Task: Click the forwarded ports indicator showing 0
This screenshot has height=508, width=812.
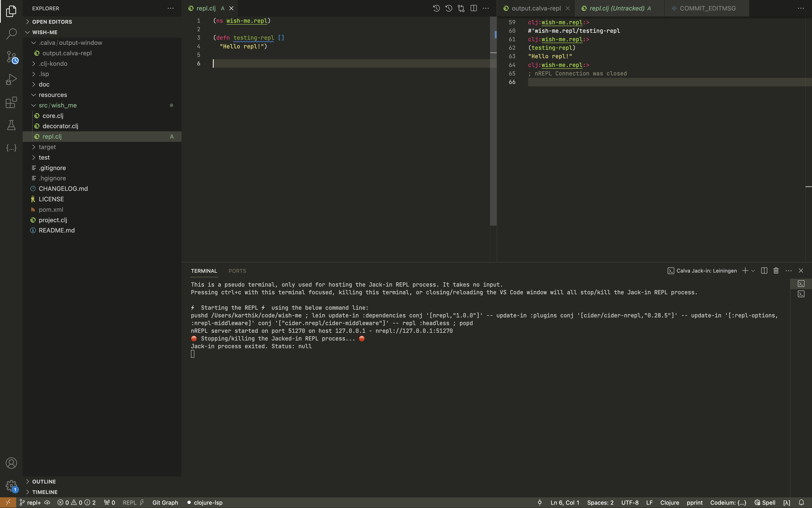Action: pos(109,503)
